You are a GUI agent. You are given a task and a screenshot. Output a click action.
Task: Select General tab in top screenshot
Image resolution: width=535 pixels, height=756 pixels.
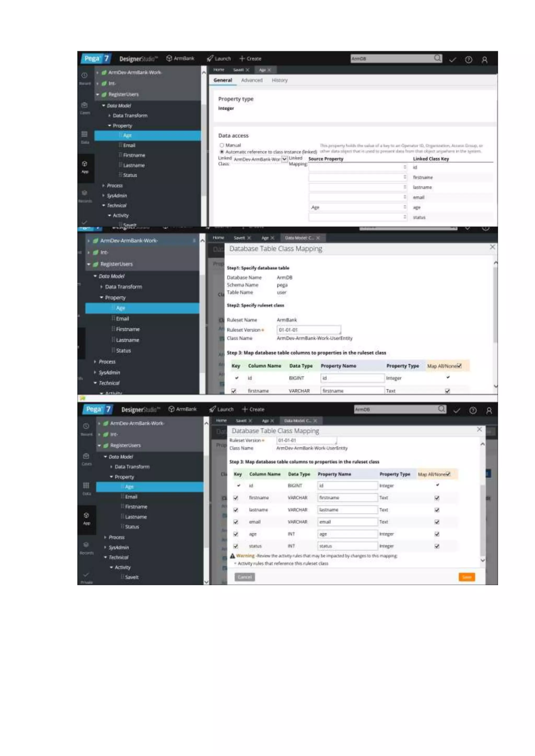click(223, 80)
